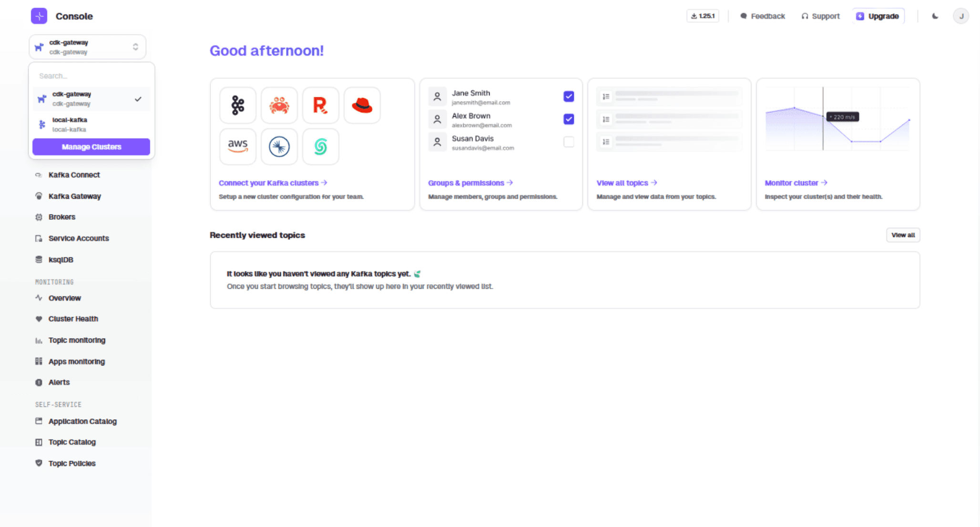Click the AWS logo tile
This screenshot has height=527, width=980.
[237, 146]
